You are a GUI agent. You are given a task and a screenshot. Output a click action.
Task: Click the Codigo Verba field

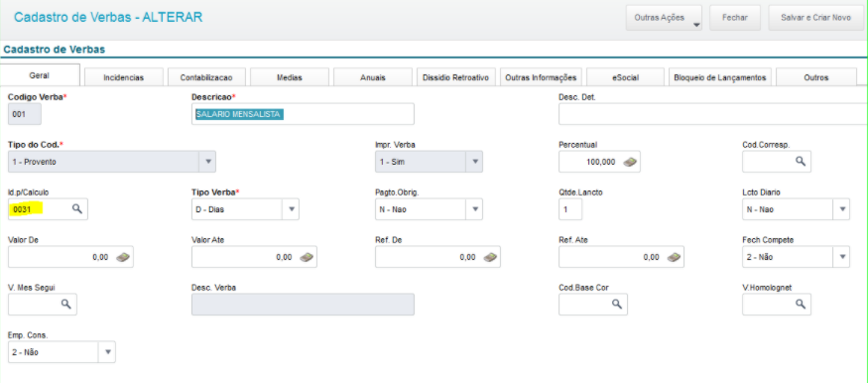click(x=25, y=114)
